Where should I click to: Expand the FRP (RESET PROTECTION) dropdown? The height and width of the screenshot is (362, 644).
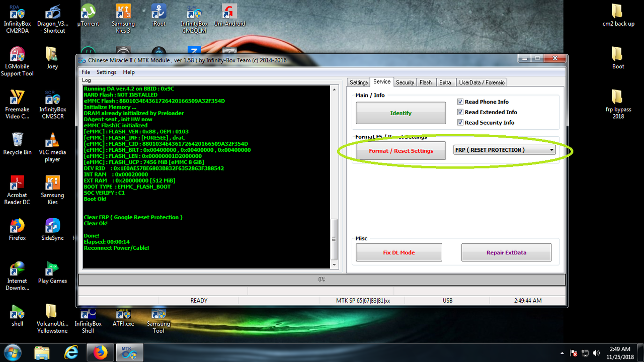click(552, 150)
